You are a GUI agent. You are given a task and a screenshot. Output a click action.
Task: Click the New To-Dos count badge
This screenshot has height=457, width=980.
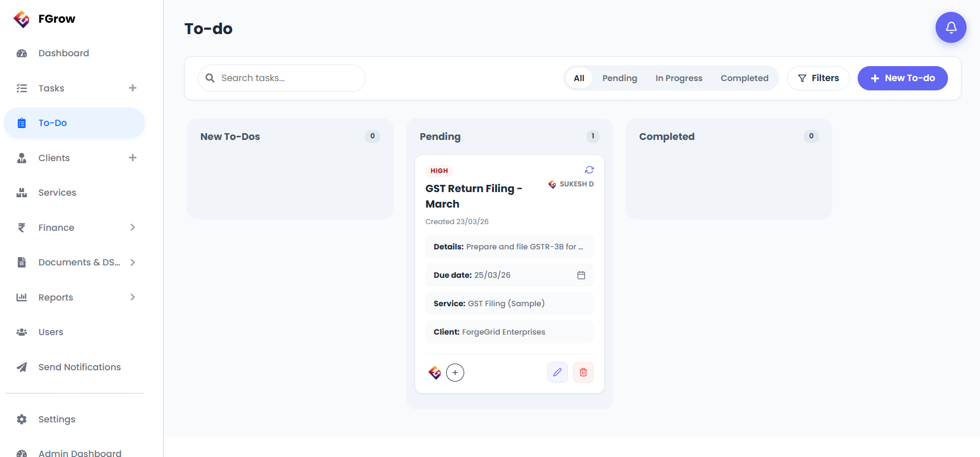(x=372, y=136)
